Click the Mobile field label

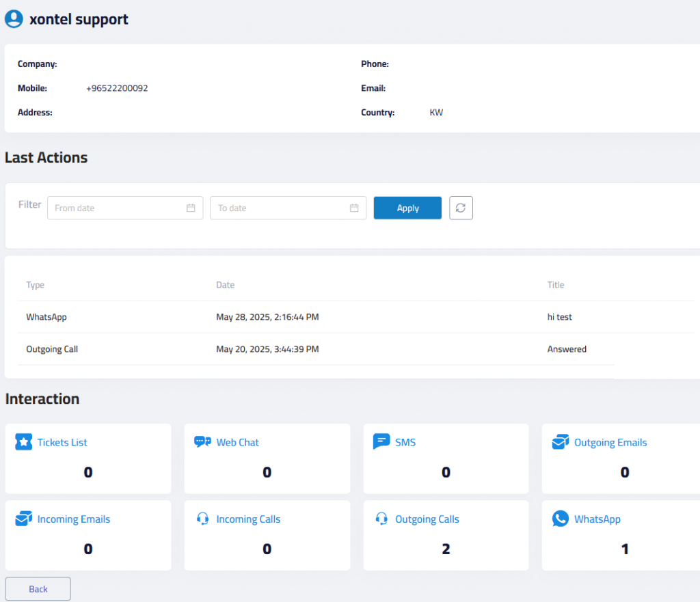(32, 88)
